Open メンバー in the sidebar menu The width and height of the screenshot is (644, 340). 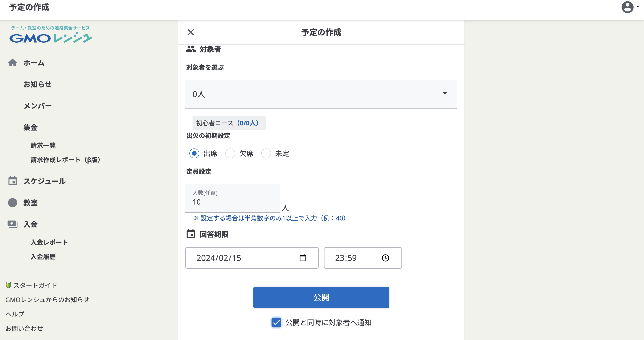(37, 106)
